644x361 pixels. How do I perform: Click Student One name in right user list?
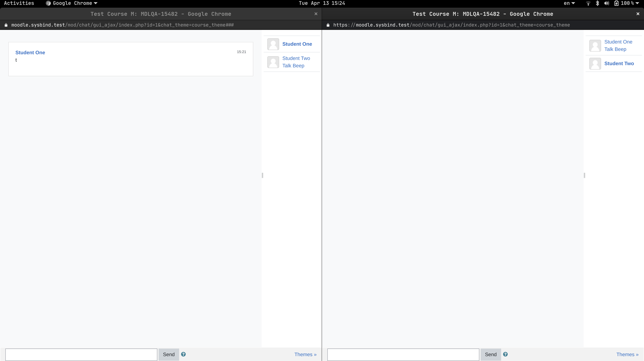pos(618,42)
